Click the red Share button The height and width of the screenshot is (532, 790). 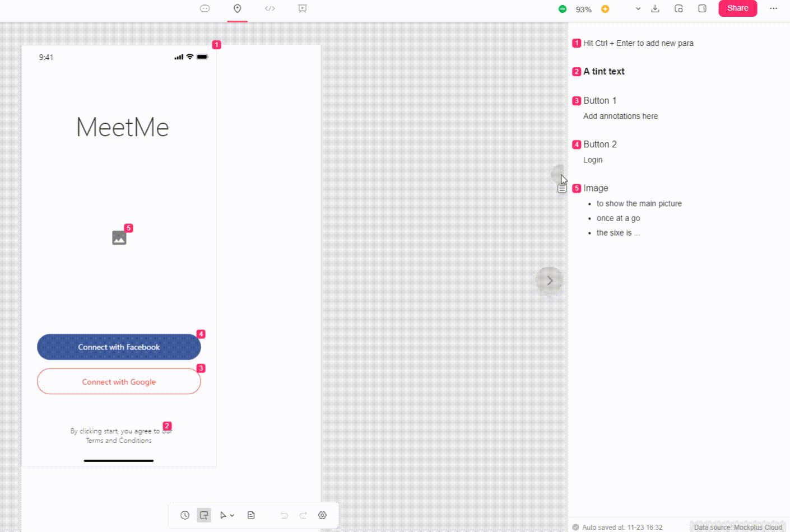click(x=738, y=8)
